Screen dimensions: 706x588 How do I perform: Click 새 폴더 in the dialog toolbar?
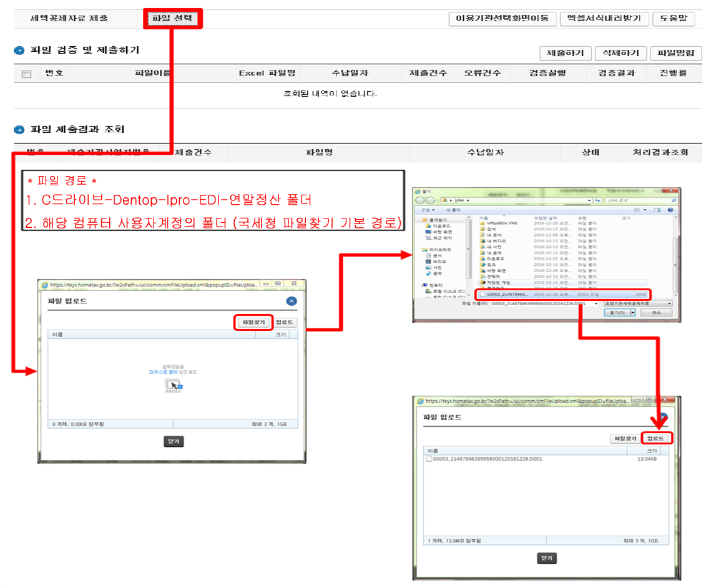(453, 210)
